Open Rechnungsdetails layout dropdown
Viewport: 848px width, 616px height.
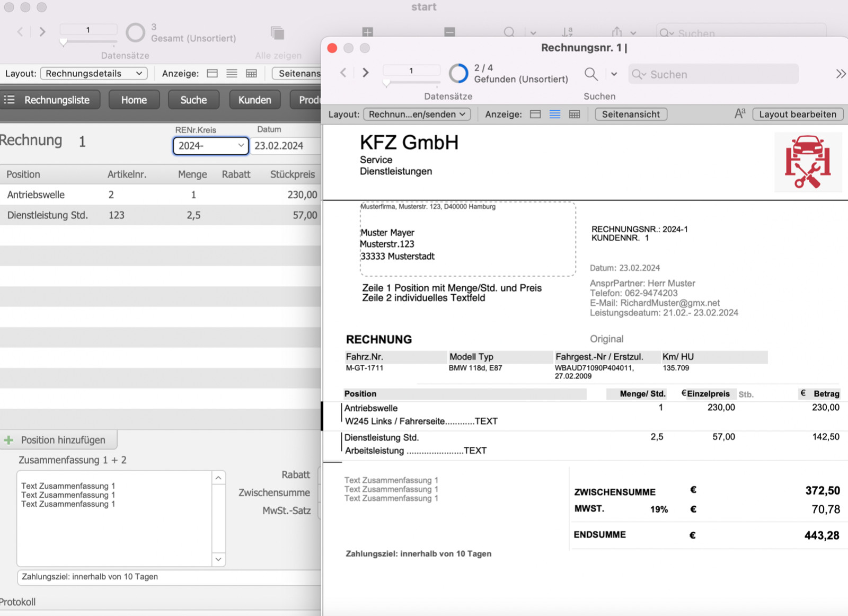point(94,73)
